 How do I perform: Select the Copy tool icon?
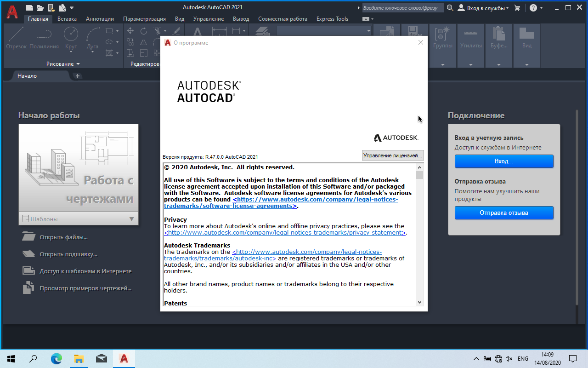coord(130,42)
